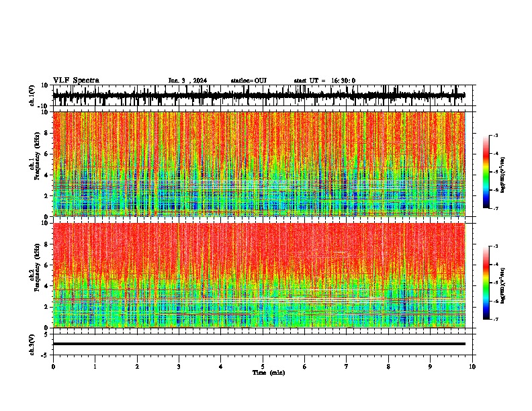Image resolution: width=532 pixels, height=411 pixels.
Task: Click the "start UT = 16:30:0" text
Action: point(324,81)
